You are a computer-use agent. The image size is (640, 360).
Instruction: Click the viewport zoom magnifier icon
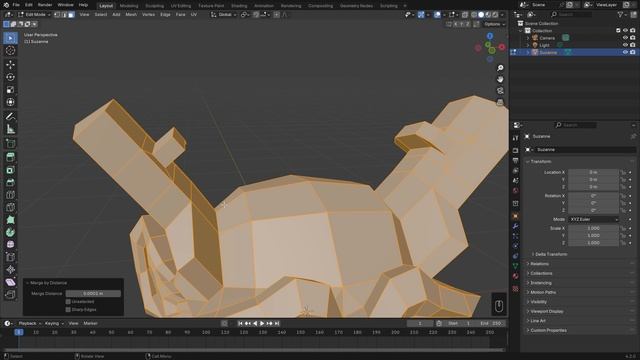[x=500, y=68]
